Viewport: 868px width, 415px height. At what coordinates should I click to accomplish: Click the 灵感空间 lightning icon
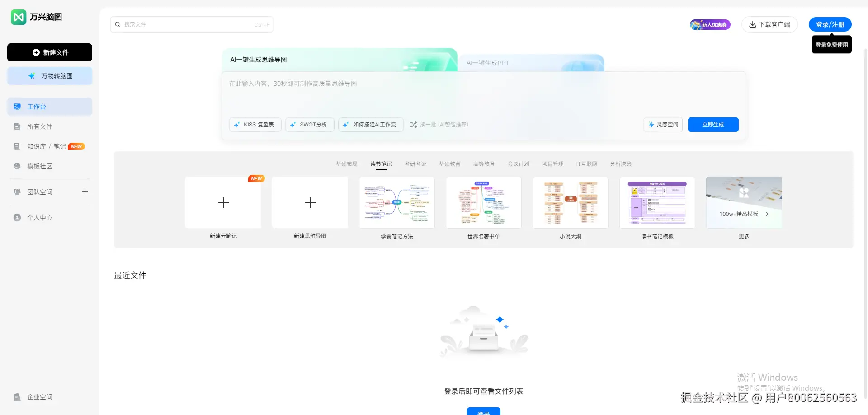tap(651, 125)
